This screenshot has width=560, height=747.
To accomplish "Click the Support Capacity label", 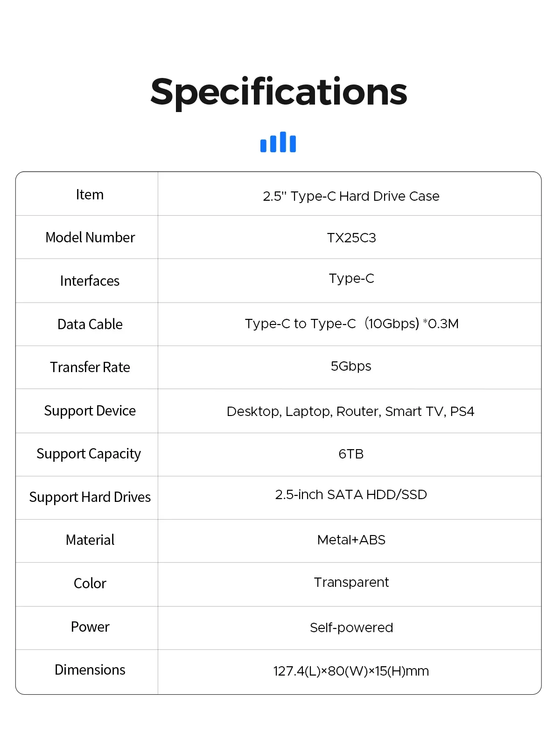I will [x=89, y=454].
